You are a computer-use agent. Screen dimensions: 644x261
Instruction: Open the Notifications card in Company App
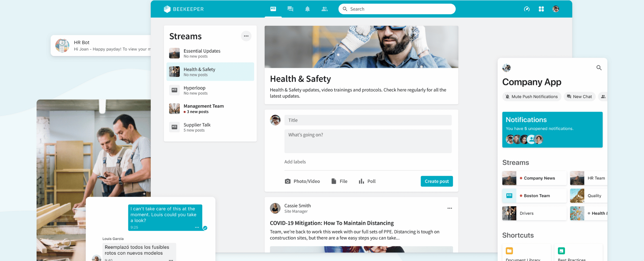point(552,129)
